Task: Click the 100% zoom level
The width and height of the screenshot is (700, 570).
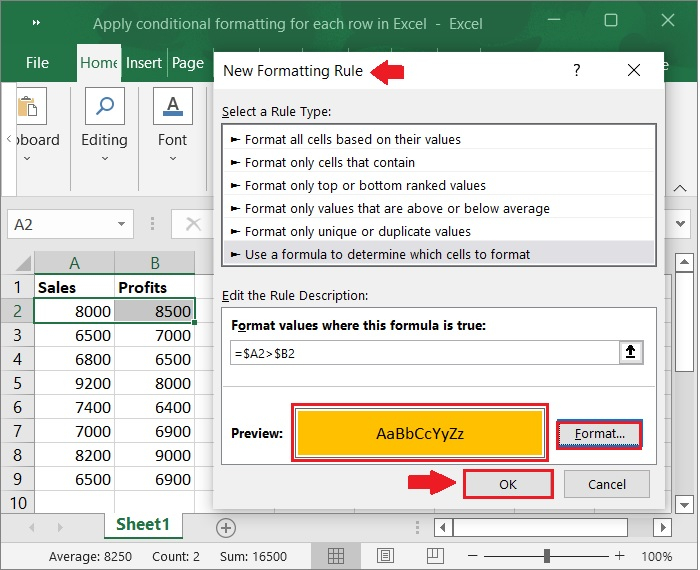Action: (657, 557)
